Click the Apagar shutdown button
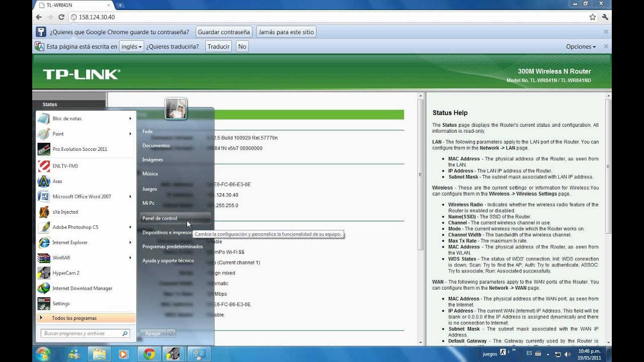 click(x=153, y=333)
